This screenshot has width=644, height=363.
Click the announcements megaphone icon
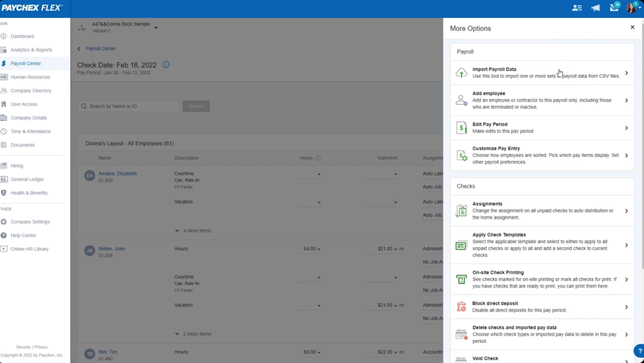coord(596,8)
